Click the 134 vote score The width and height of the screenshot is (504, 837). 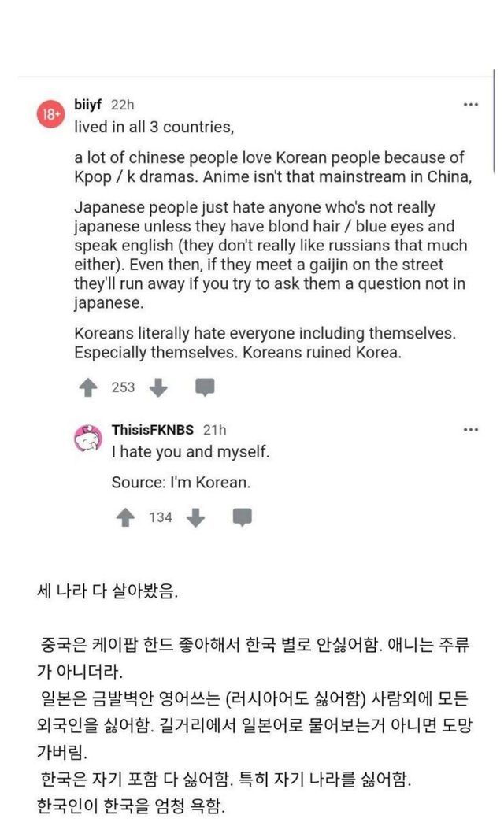pyautogui.click(x=160, y=517)
